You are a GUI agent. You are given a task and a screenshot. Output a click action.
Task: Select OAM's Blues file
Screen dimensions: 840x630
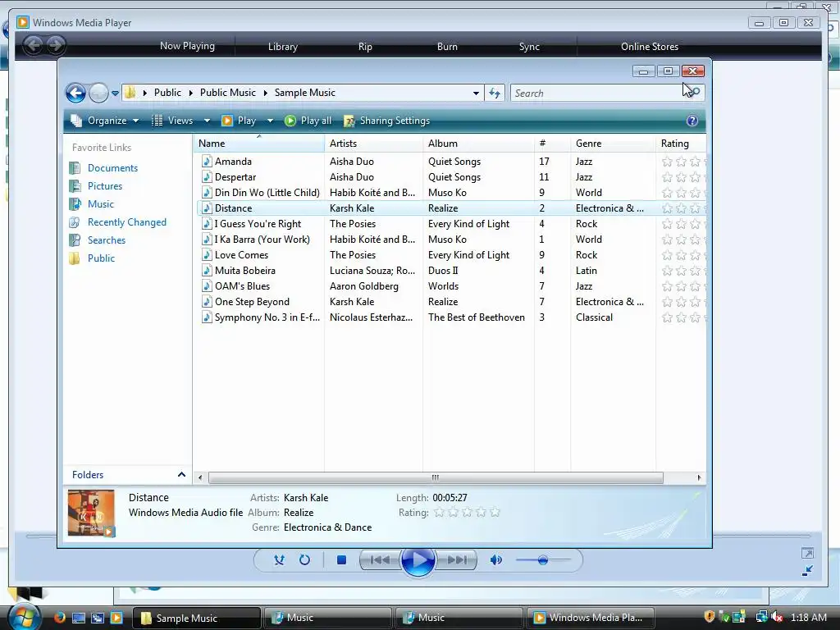(242, 286)
